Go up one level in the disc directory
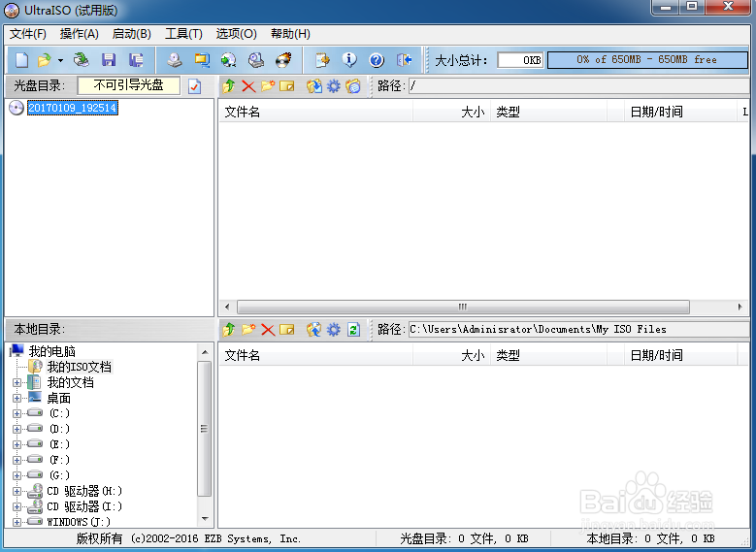Image resolution: width=756 pixels, height=552 pixels. point(229,86)
